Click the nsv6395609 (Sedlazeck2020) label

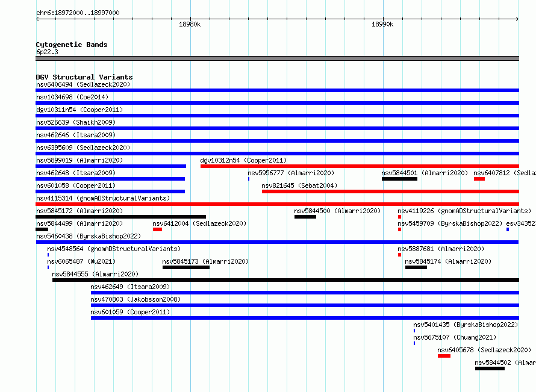point(83,148)
